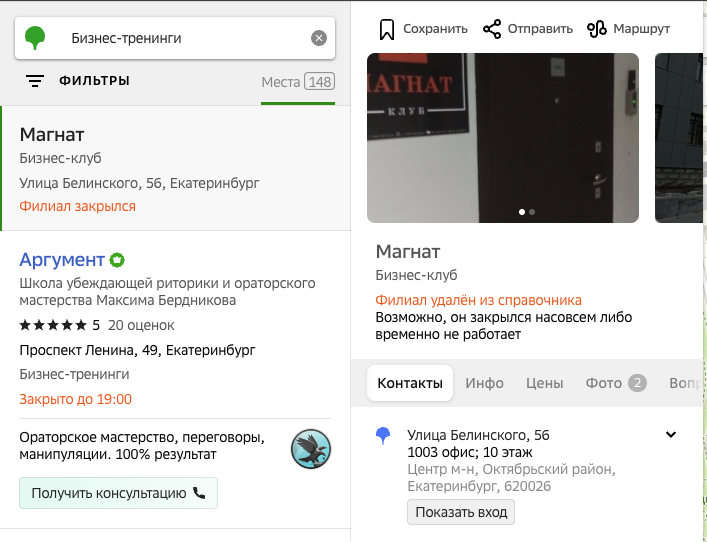Click the route Маршрут icon
This screenshot has width=707, height=542.
point(597,29)
